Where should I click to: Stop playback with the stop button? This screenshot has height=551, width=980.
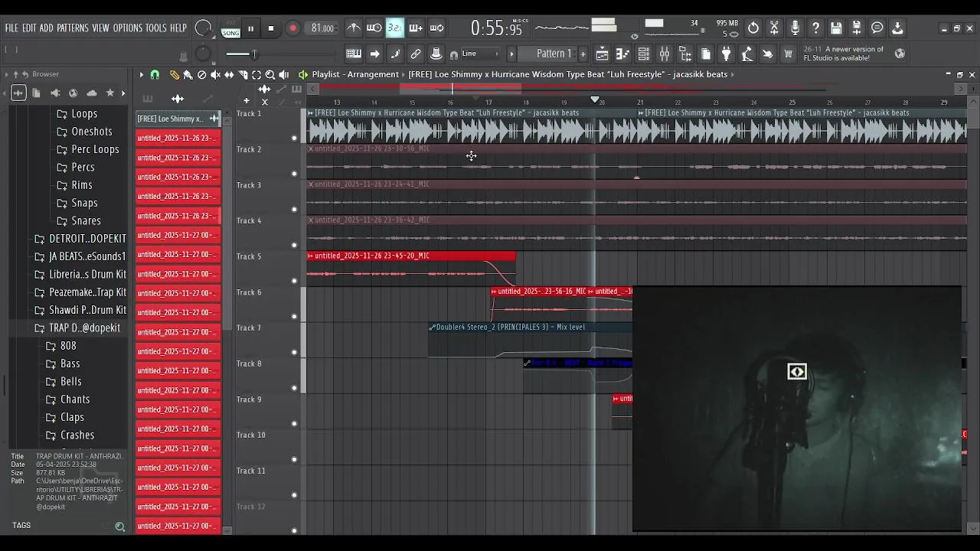pos(271,29)
